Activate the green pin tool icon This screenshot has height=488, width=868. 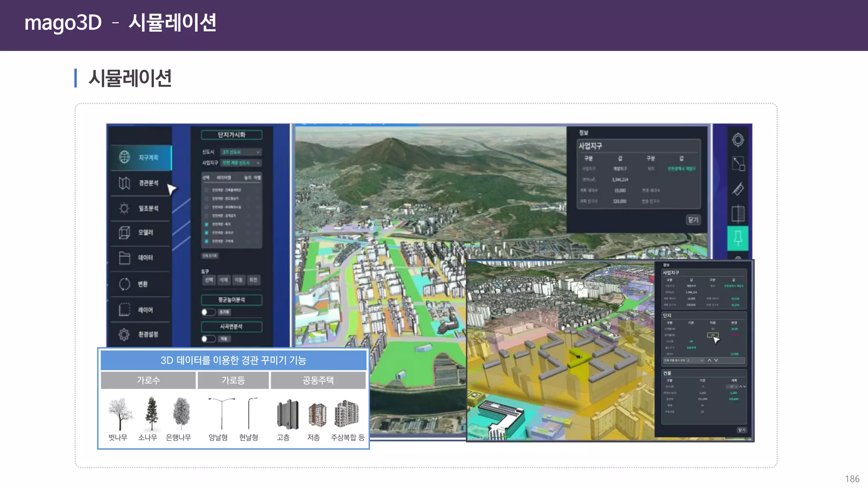738,238
